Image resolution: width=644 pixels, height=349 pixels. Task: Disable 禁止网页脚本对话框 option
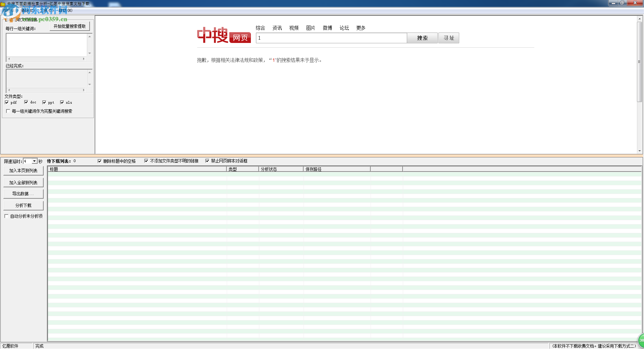[x=207, y=161]
